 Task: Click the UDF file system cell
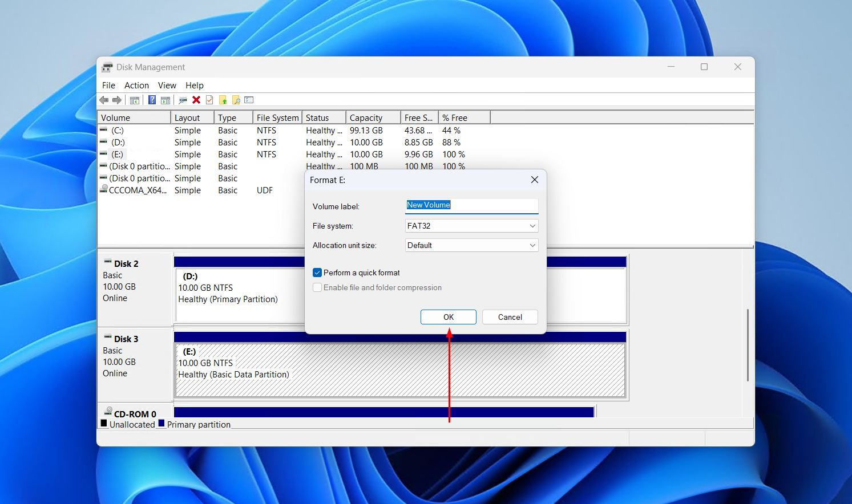(265, 190)
